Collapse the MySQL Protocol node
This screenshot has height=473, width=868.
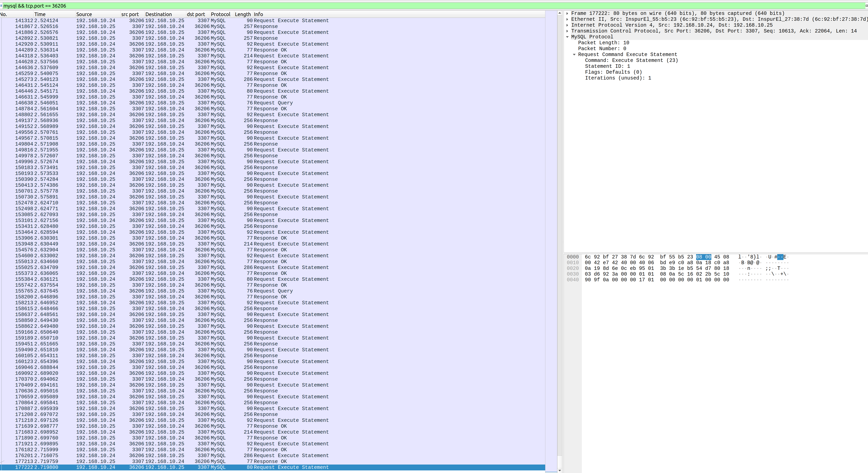pos(567,37)
